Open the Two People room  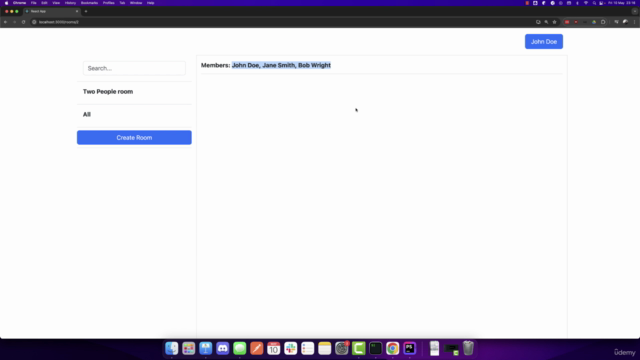pyautogui.click(x=108, y=91)
